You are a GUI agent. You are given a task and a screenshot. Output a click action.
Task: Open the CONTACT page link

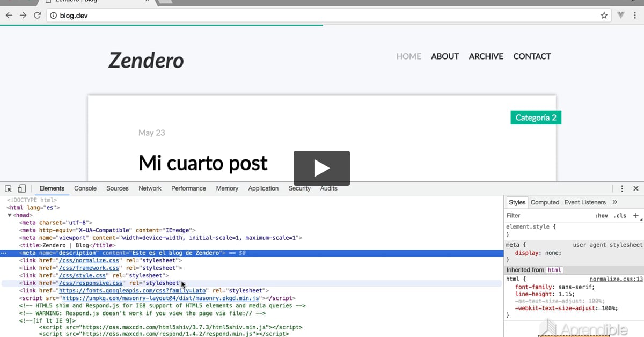532,56
